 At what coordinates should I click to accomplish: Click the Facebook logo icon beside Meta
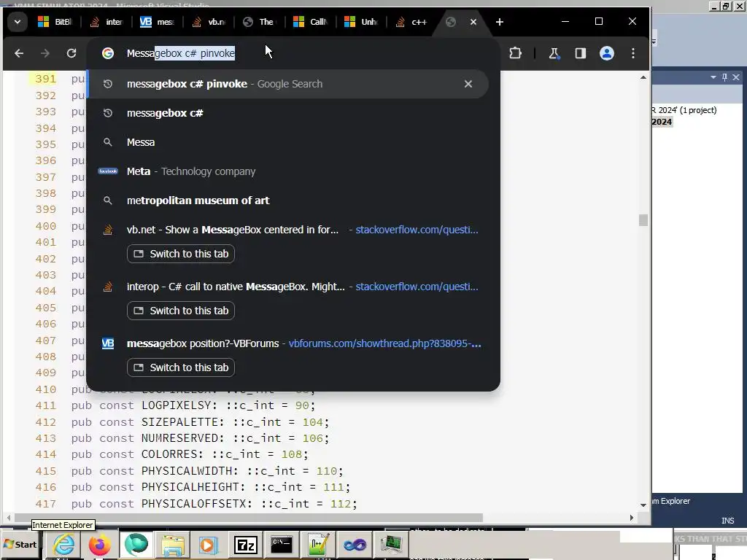tap(108, 171)
